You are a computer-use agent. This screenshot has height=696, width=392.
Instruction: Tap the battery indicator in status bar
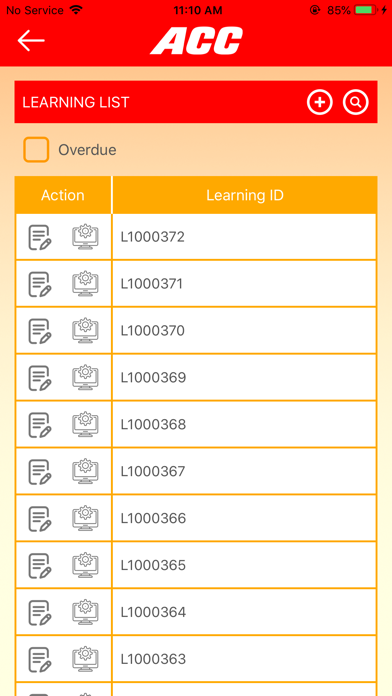click(x=366, y=10)
